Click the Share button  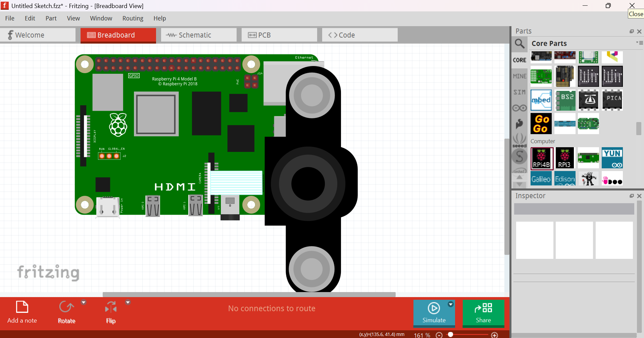(483, 313)
